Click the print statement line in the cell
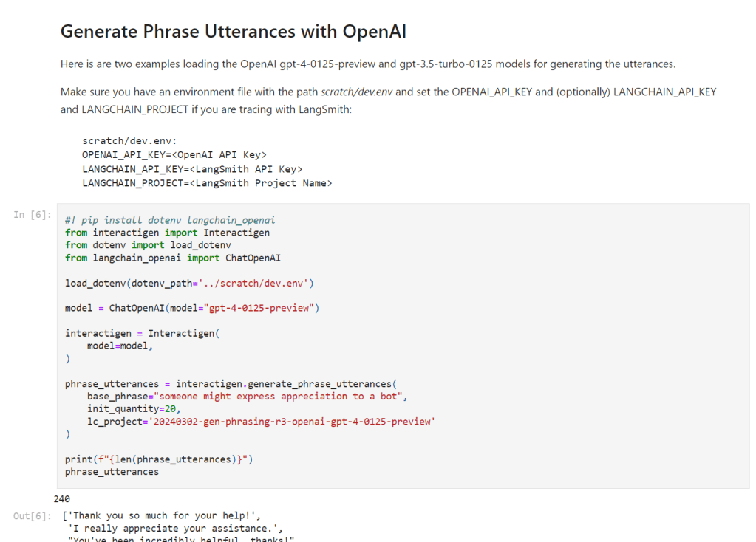756x542 pixels. pyautogui.click(x=159, y=459)
